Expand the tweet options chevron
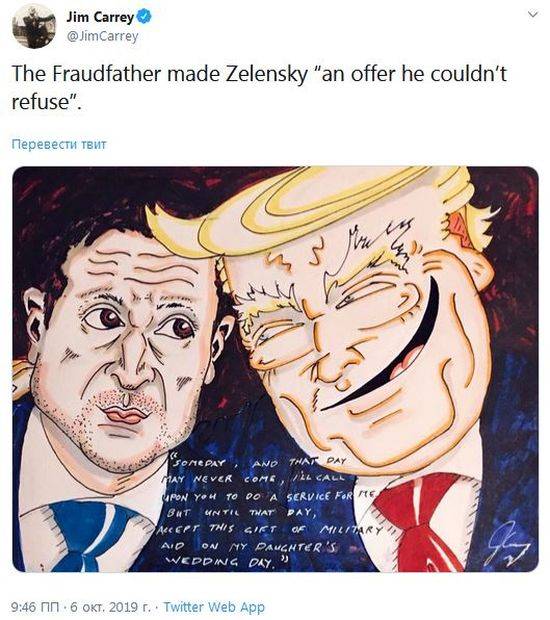Screen dimensions: 550x620 [533, 14]
